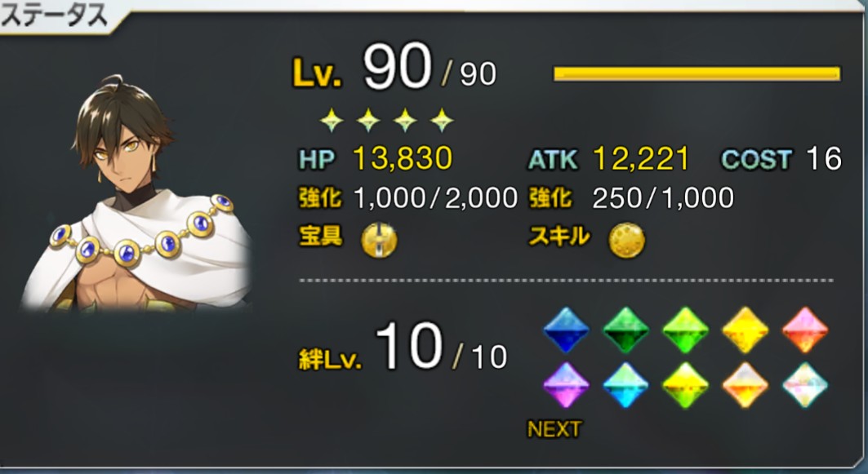The height and width of the screenshot is (474, 868).
Task: Tap the gold Noble Phantasm (宝具) coin icon
Action: pyautogui.click(x=379, y=241)
